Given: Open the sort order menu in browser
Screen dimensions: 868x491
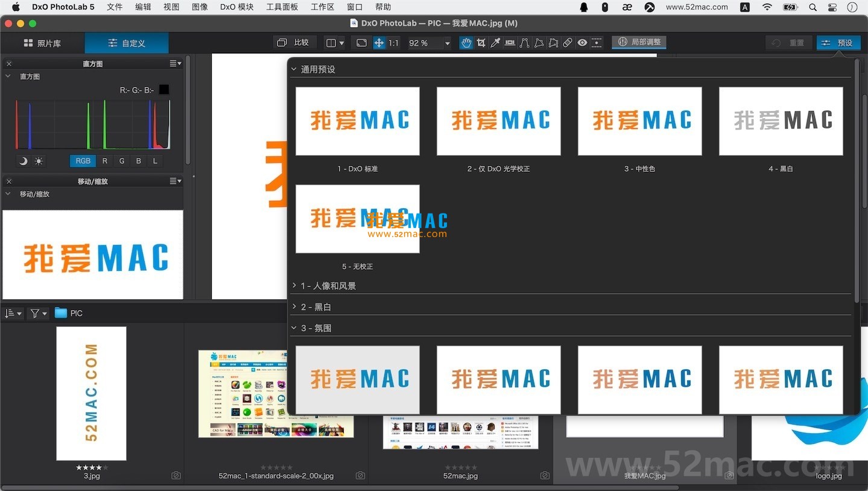Looking at the screenshot, I should (x=13, y=313).
